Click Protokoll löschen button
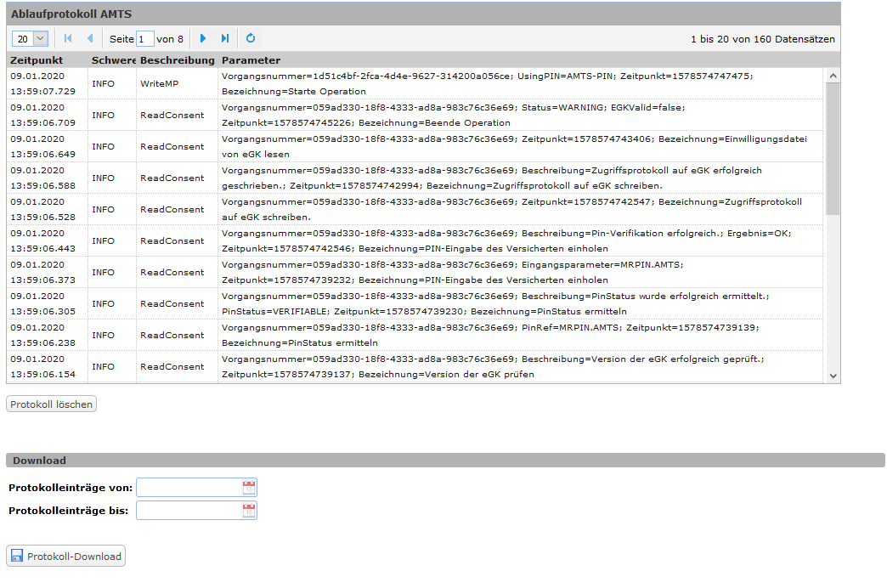Screen dimensions: 887x588 point(52,404)
